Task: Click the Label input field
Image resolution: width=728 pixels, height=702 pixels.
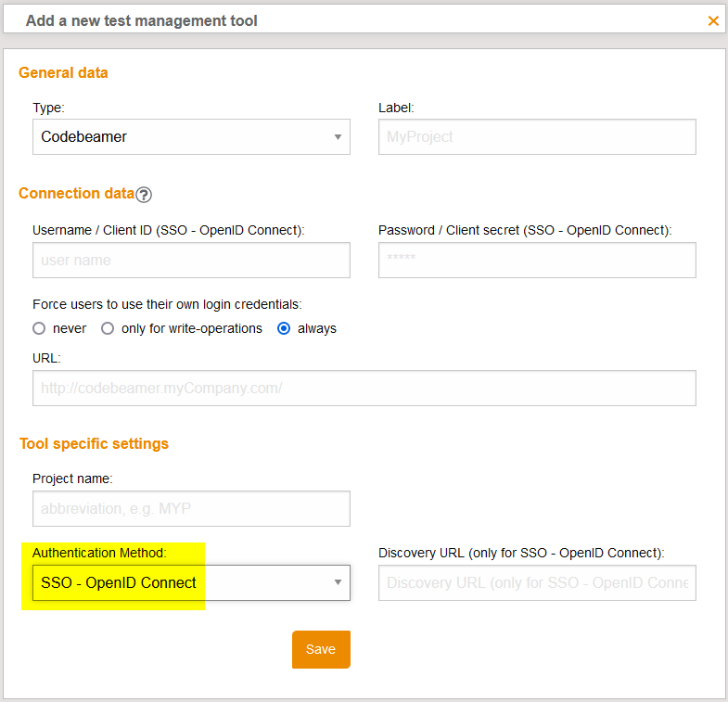Action: coord(537,137)
